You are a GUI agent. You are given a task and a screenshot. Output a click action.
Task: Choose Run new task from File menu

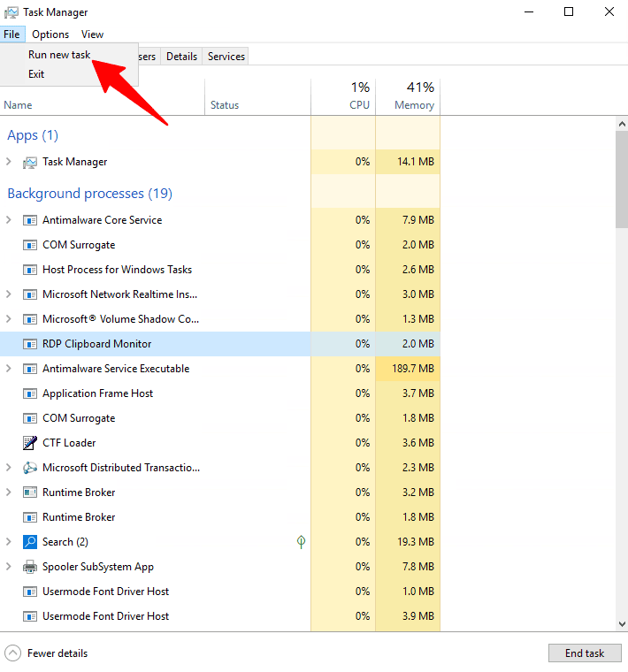click(58, 55)
